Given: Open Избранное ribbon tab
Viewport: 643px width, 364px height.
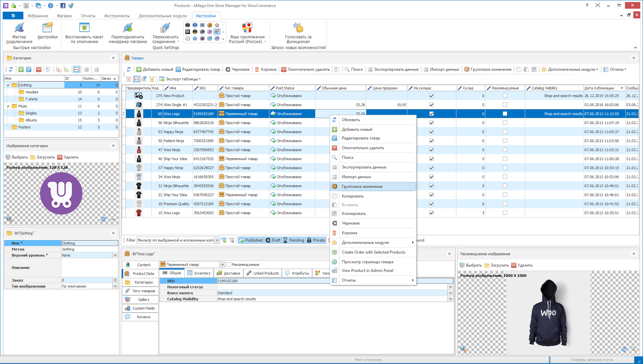Looking at the screenshot, I should click(38, 16).
